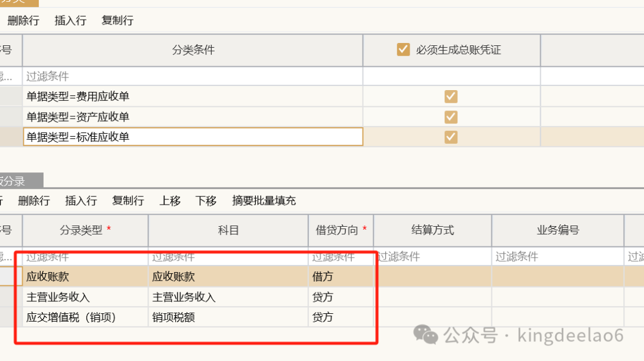Open the 借方 direction cell of 应收账款 row
This screenshot has height=361, width=644.
click(340, 277)
